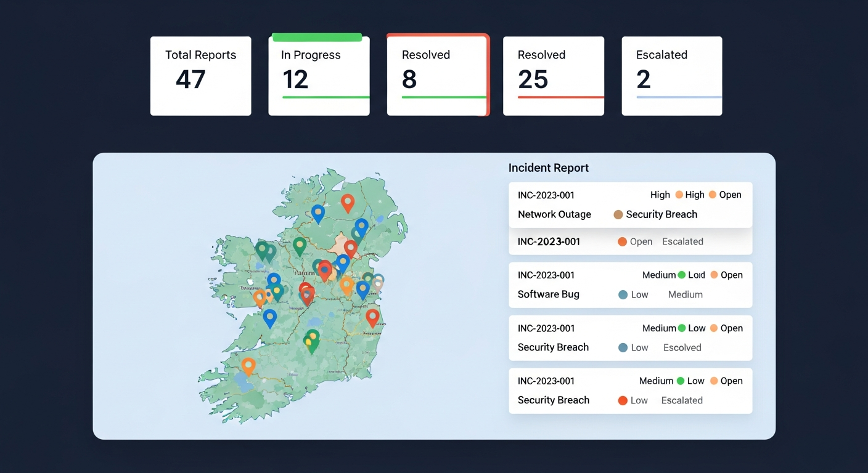Click the blue dot in the Software Bug row
This screenshot has height=473, width=868.
coord(623,294)
